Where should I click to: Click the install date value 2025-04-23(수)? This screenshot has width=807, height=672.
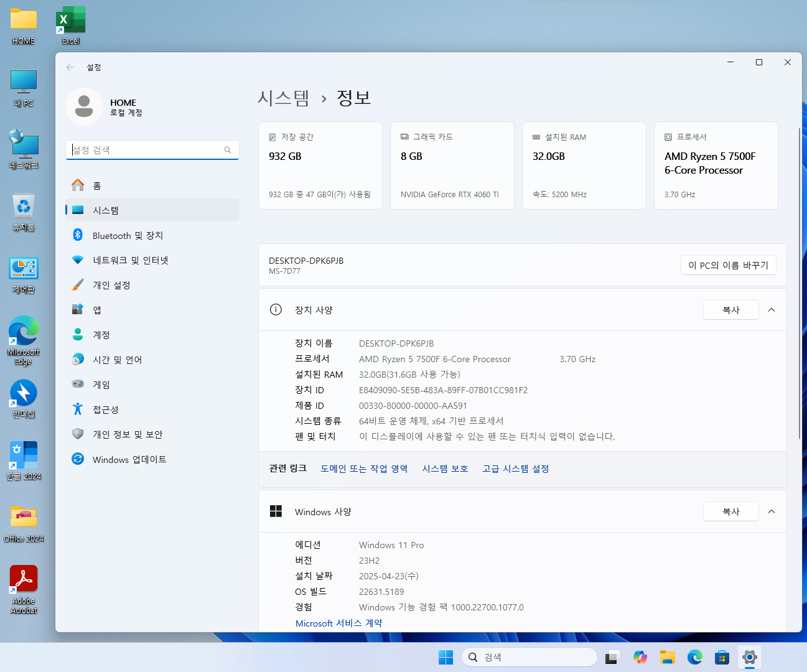pos(389,576)
